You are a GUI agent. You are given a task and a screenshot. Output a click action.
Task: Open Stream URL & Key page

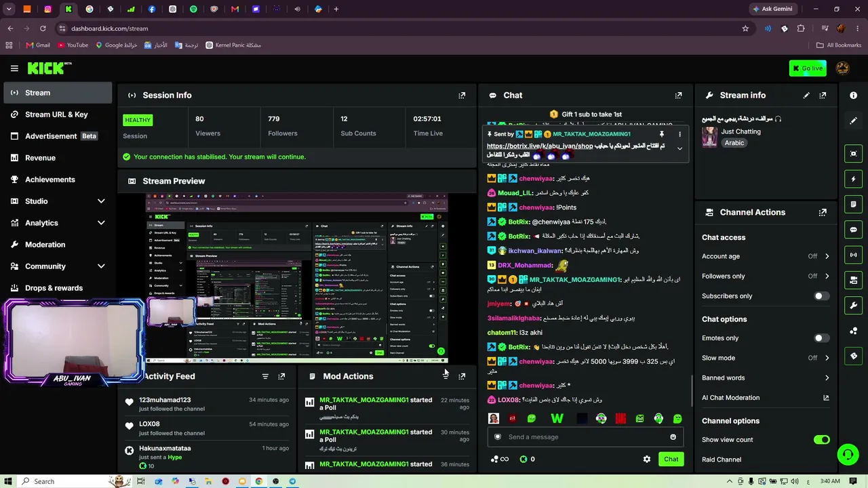pyautogui.click(x=58, y=115)
